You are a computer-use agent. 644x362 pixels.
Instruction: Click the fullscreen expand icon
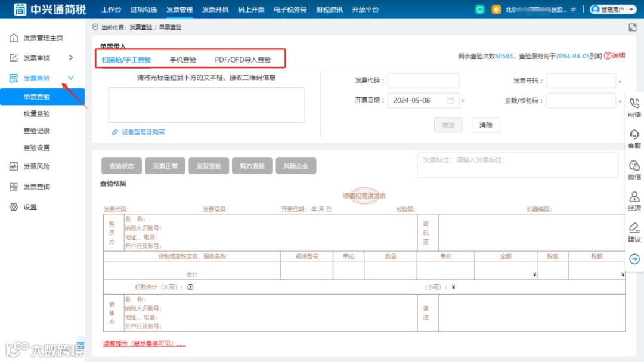click(633, 27)
